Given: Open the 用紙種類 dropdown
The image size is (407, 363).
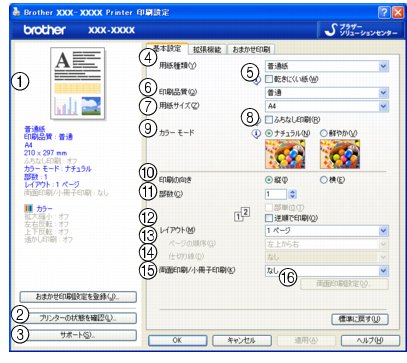Looking at the screenshot, I should [x=327, y=66].
